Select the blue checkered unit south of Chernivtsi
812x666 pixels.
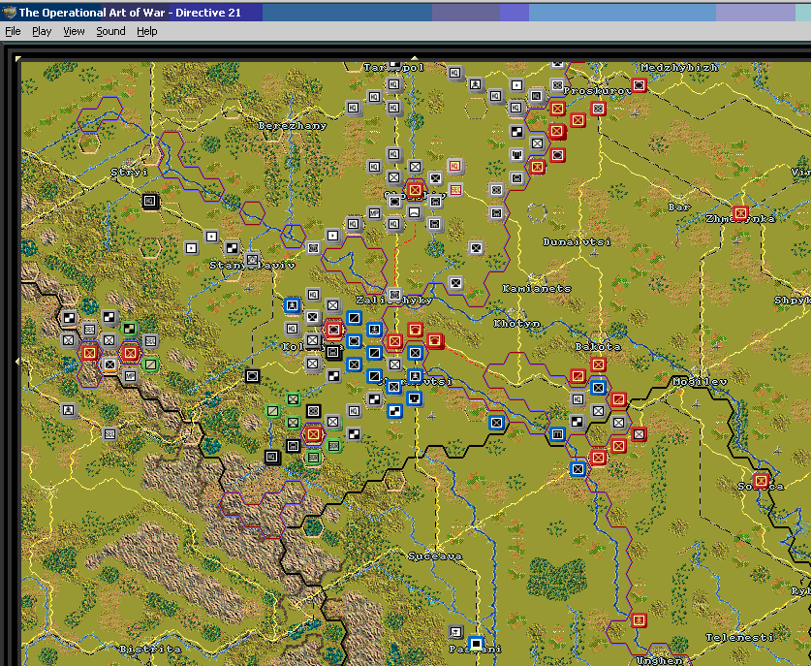pos(394,411)
